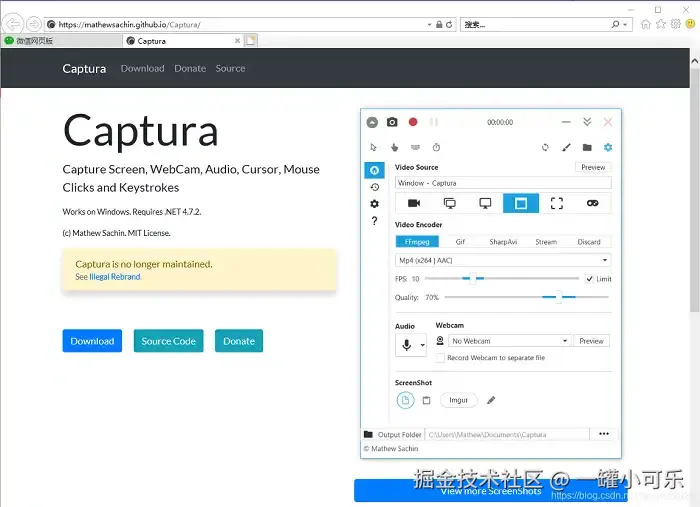Select the webcam-only video source icon

414,203
